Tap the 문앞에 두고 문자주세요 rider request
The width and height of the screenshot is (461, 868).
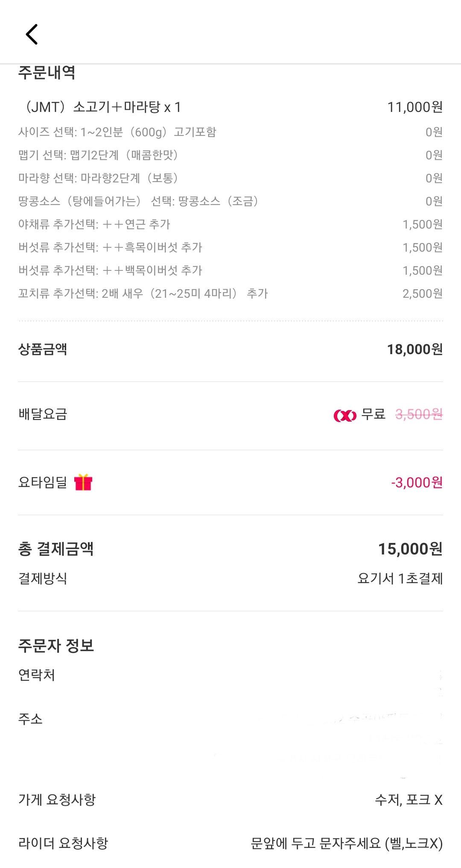pos(347,843)
